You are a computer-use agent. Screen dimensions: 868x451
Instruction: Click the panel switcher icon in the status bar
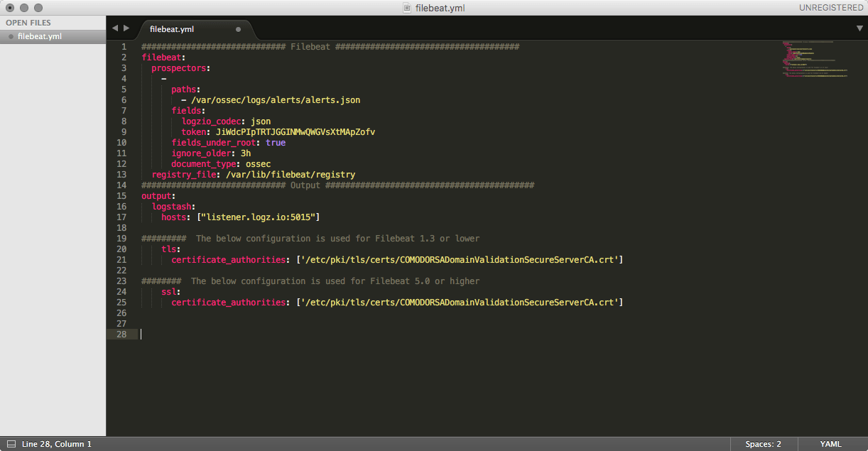(x=10, y=443)
